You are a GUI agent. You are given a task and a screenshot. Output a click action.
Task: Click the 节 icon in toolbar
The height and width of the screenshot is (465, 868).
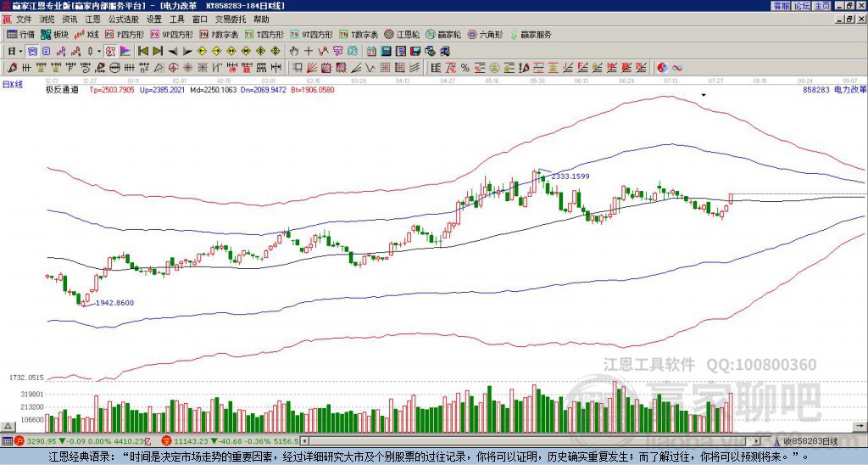[337, 51]
